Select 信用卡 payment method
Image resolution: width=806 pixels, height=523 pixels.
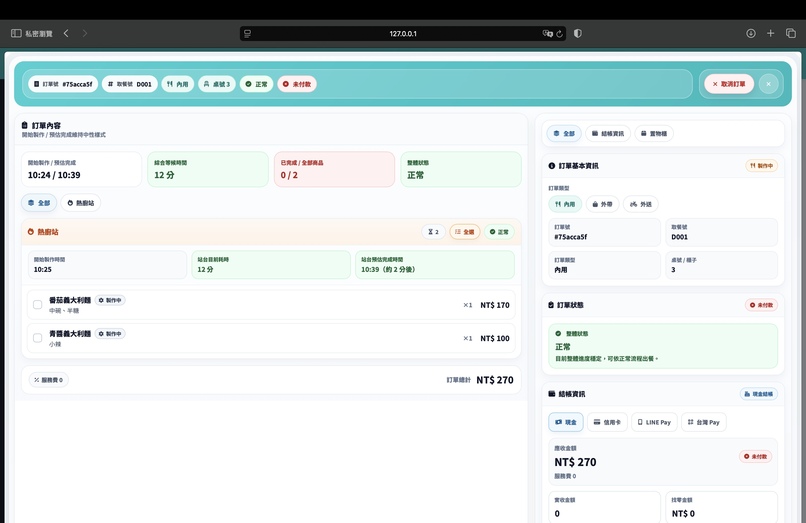607,422
